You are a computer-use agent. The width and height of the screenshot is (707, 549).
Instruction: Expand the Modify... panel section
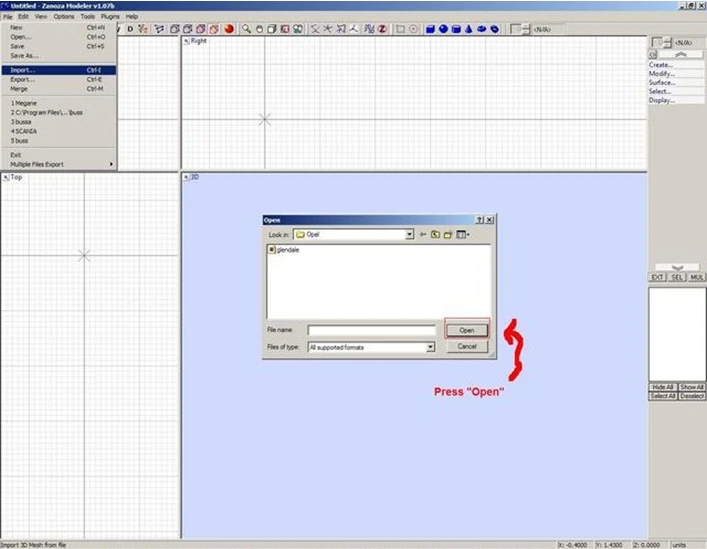click(x=676, y=74)
